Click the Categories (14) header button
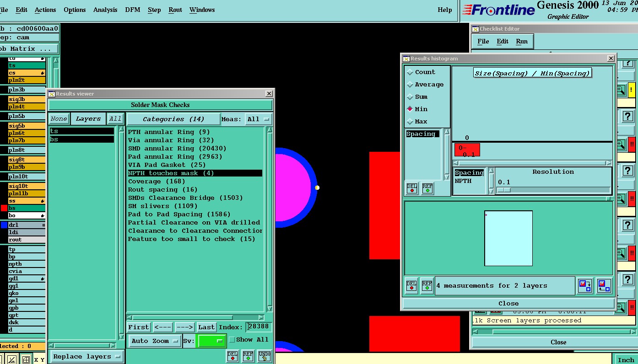 pos(173,119)
